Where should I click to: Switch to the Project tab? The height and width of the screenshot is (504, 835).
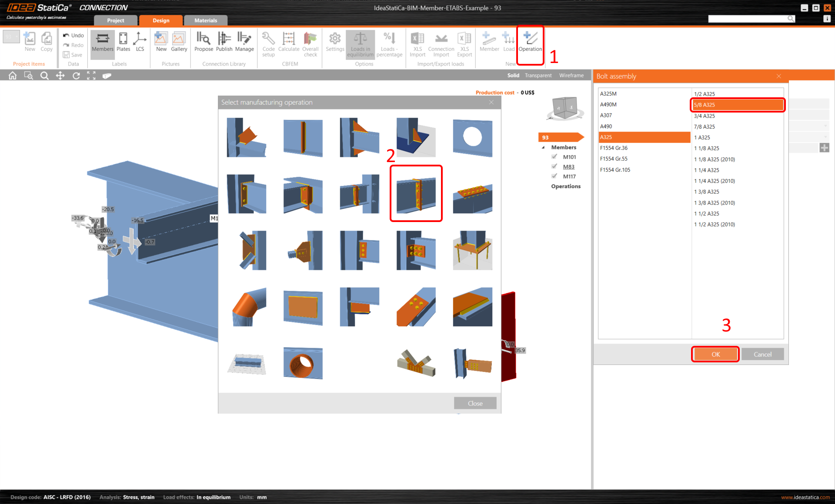tap(115, 20)
